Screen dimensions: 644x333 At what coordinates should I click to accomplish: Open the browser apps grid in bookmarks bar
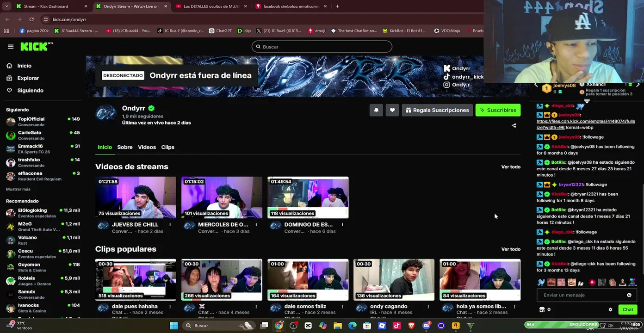point(6,31)
